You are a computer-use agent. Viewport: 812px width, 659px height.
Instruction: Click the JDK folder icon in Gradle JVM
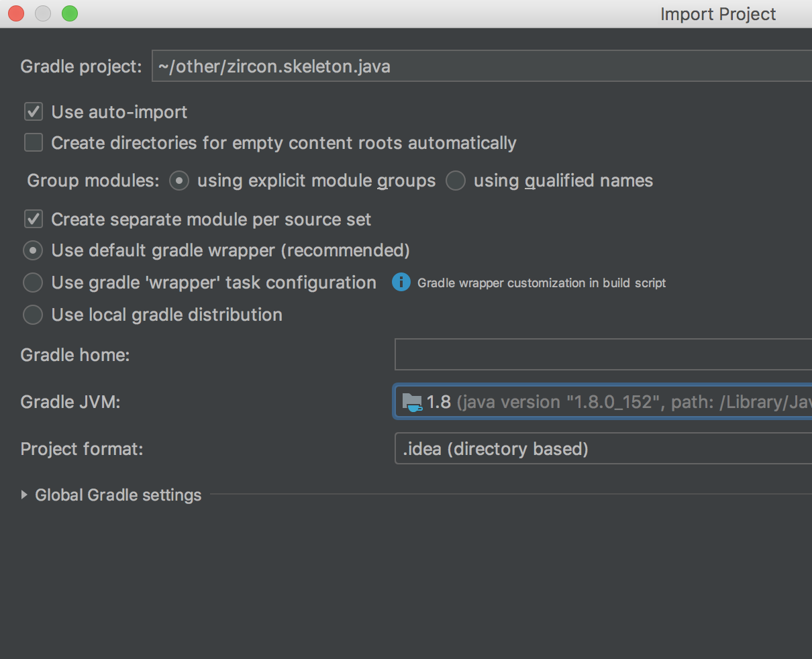412,402
